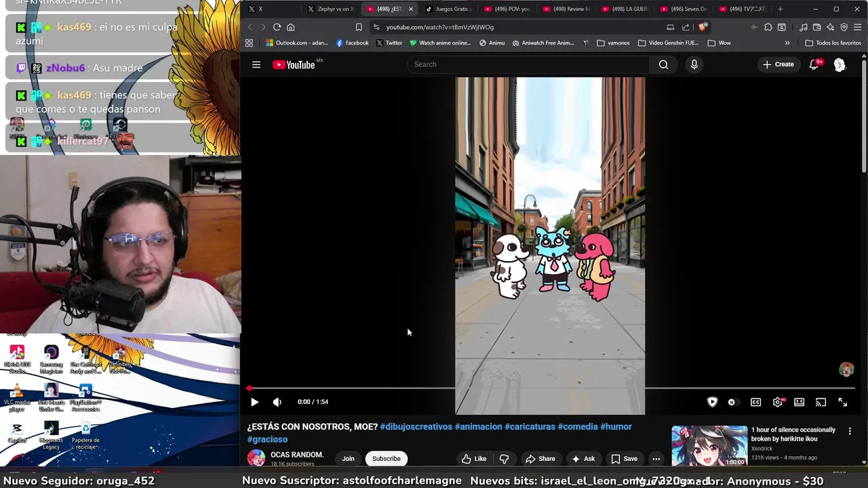Open the YouTube notifications bell
The image size is (868, 488).
(814, 64)
